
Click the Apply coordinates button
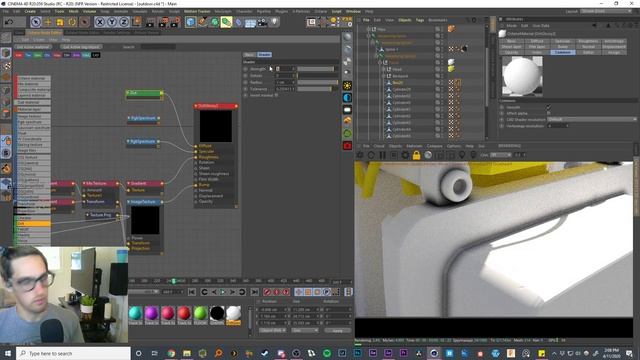[x=338, y=330]
